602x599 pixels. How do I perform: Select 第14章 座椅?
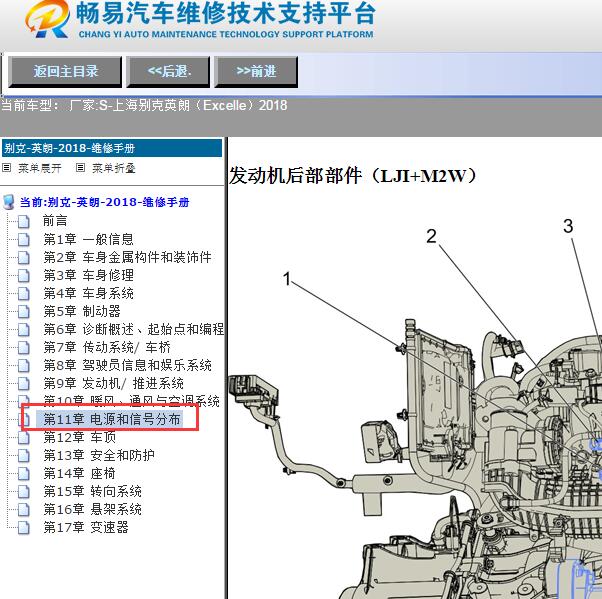(x=79, y=473)
